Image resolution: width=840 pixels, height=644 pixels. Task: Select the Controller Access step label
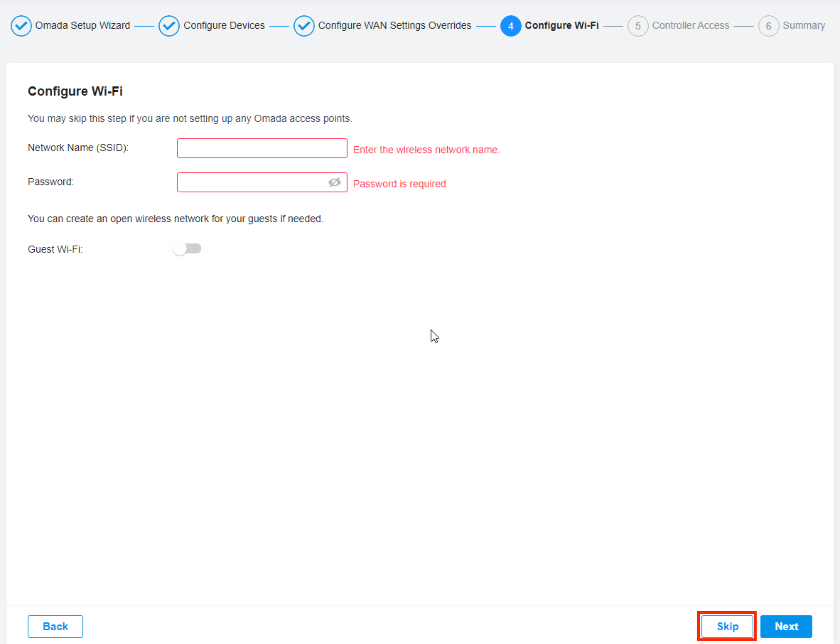click(x=690, y=25)
